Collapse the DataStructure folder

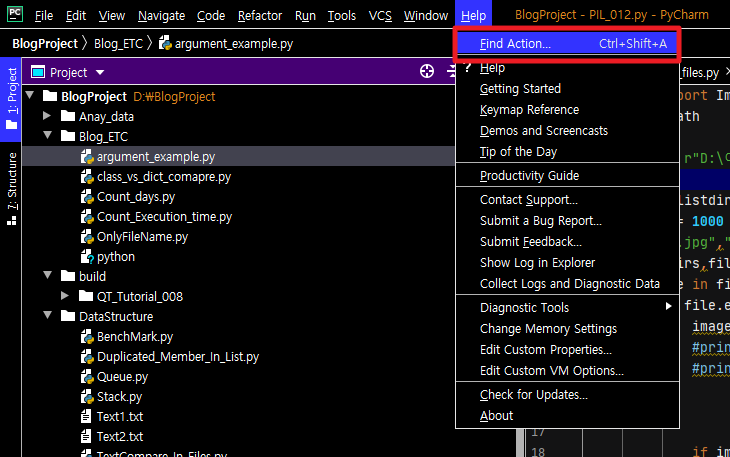[x=47, y=315]
